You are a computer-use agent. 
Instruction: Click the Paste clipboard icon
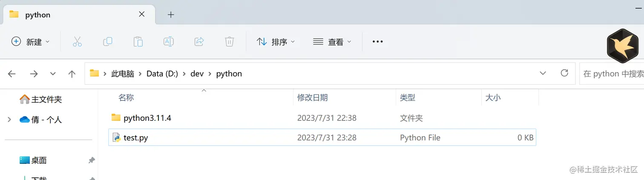click(x=138, y=42)
